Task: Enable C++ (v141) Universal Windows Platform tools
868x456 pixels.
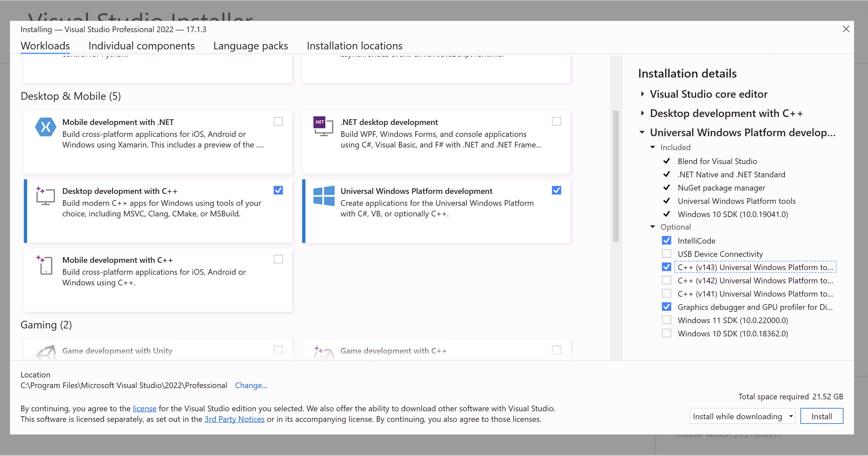Action: tap(666, 293)
